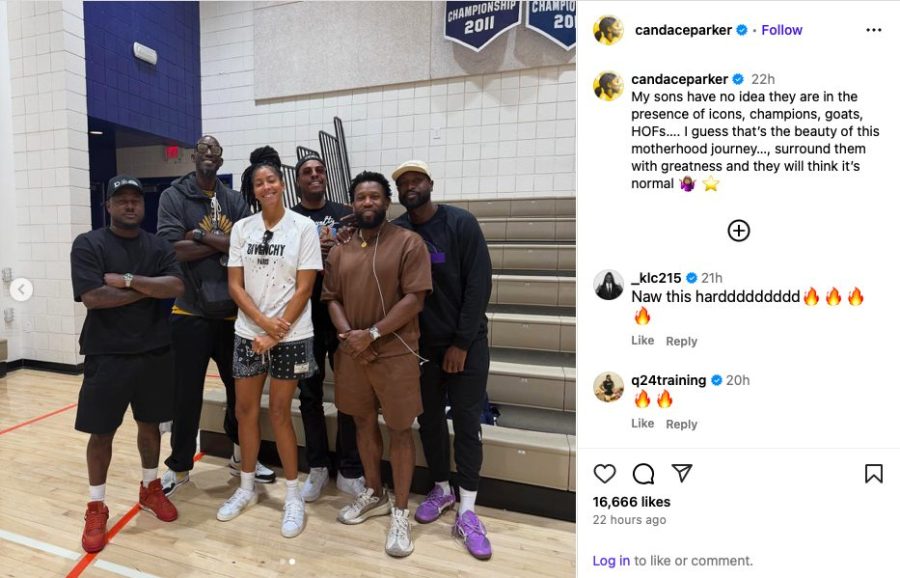Screen dimensions: 900x578
Task: Follow candaceparker
Action: click(x=782, y=30)
